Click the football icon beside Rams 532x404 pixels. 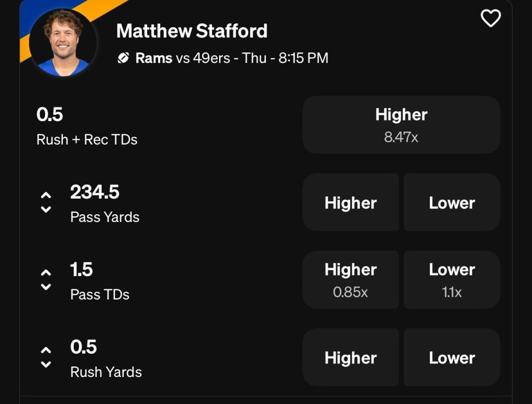pyautogui.click(x=123, y=58)
